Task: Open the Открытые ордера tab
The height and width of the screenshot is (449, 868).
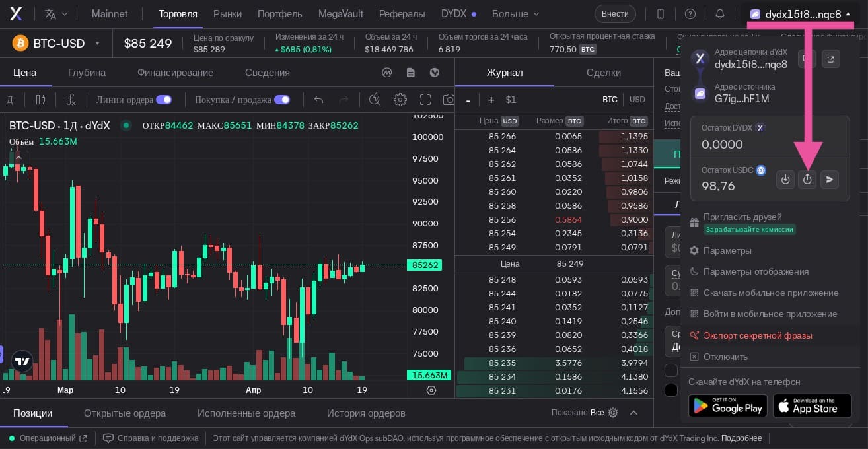Action: pos(125,413)
